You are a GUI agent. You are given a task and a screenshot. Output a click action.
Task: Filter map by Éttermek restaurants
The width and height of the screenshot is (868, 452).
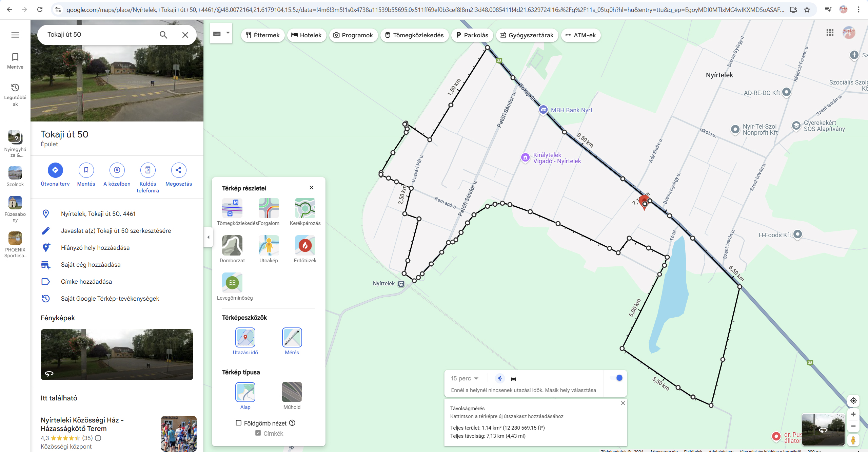click(x=263, y=35)
